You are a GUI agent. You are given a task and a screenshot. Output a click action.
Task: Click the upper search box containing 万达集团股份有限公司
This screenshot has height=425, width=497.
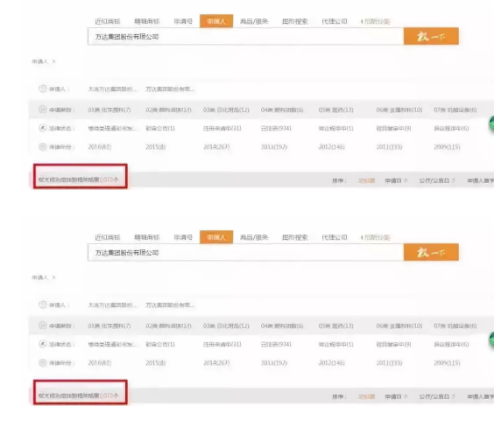[246, 36]
